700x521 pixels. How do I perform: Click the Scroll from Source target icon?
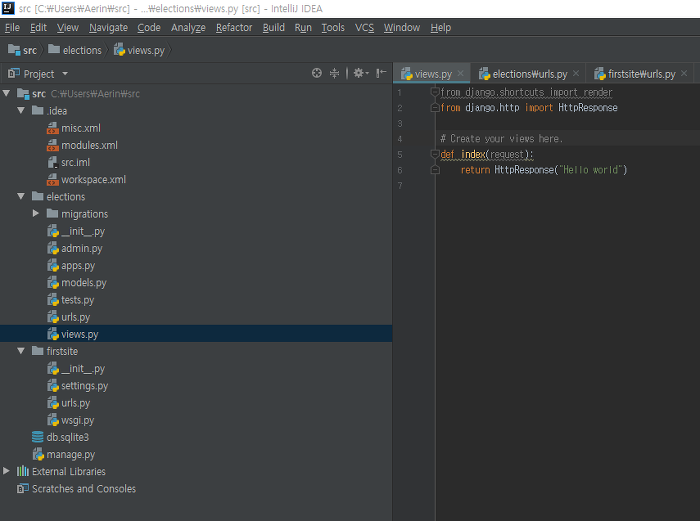coord(317,73)
